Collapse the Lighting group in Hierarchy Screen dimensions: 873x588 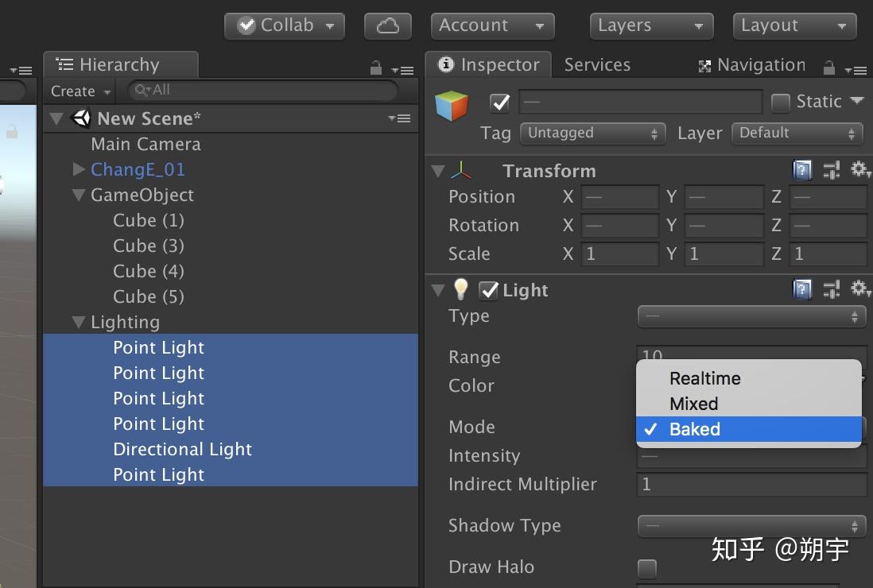78,322
